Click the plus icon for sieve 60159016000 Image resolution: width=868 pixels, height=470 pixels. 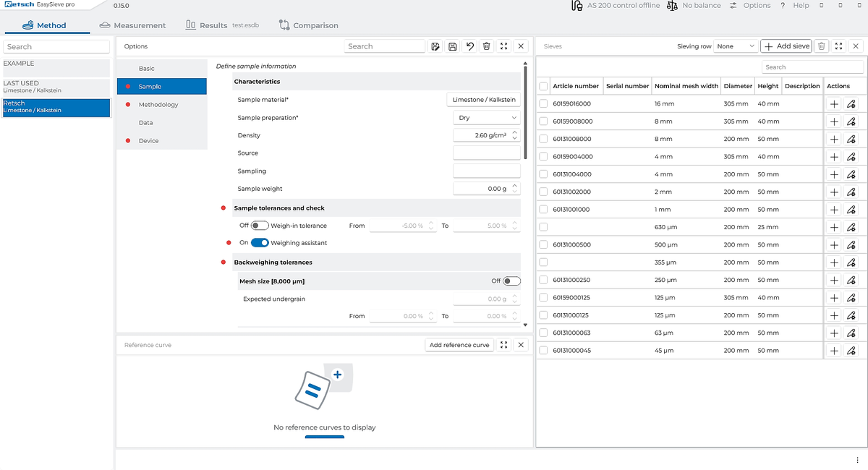click(834, 104)
